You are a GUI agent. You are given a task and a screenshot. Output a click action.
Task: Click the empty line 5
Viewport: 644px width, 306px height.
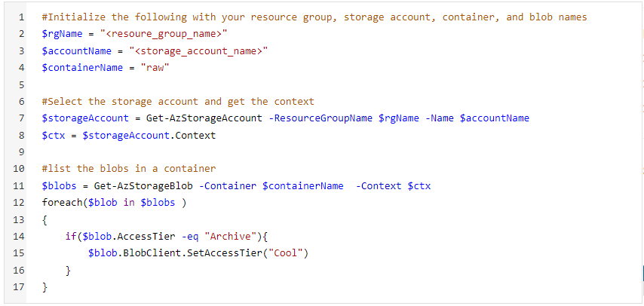tap(329, 84)
